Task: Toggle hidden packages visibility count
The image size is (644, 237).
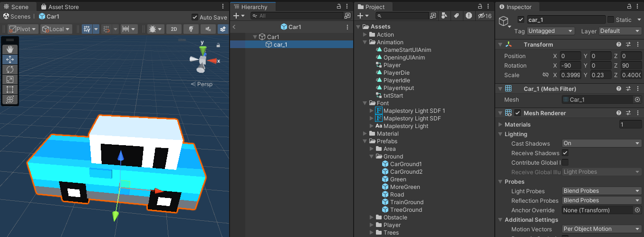Action: 484,16
